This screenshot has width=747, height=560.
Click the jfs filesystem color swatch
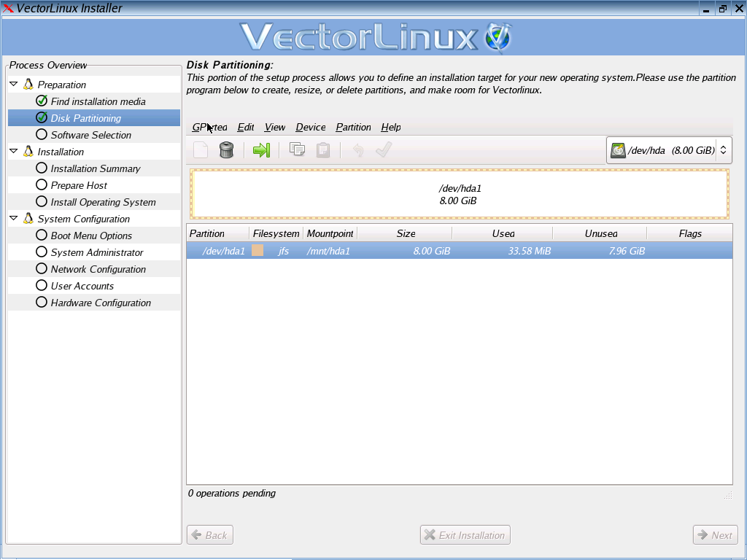point(258,251)
